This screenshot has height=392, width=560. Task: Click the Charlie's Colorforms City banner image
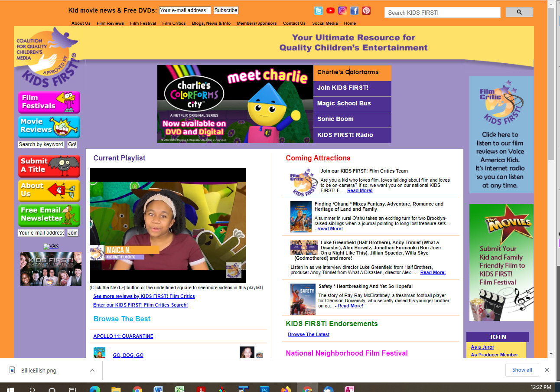tap(235, 104)
